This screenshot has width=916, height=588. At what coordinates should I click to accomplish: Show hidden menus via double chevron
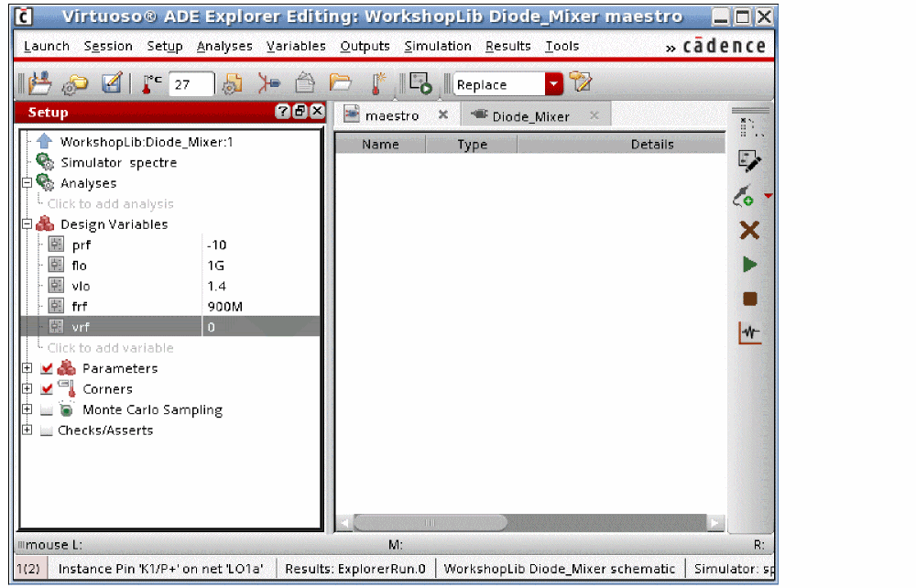[x=671, y=48]
